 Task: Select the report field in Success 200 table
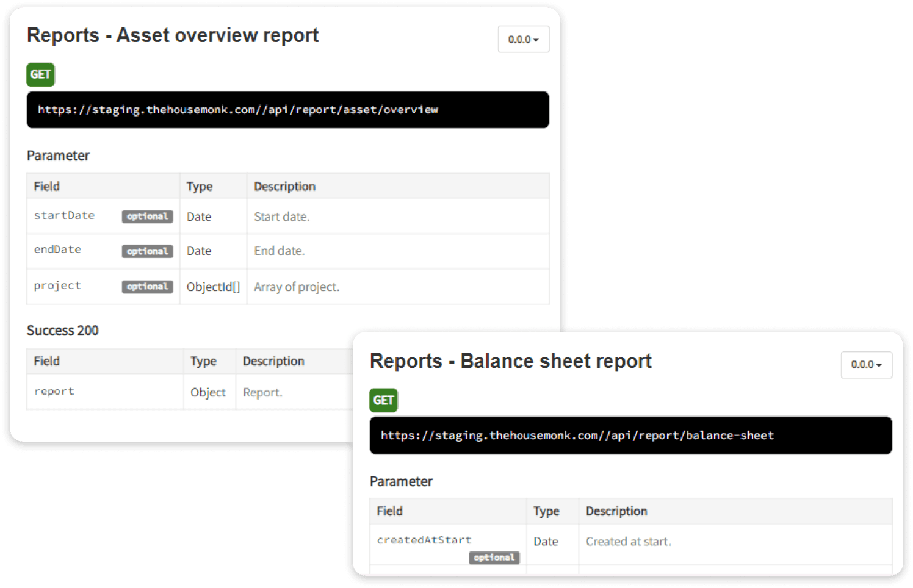click(54, 391)
